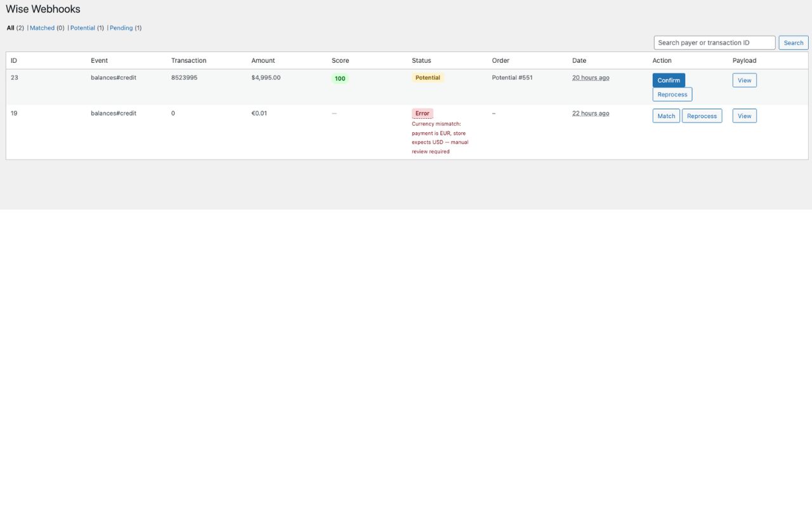
Task: Click the 22 hours ago date
Action: point(591,113)
